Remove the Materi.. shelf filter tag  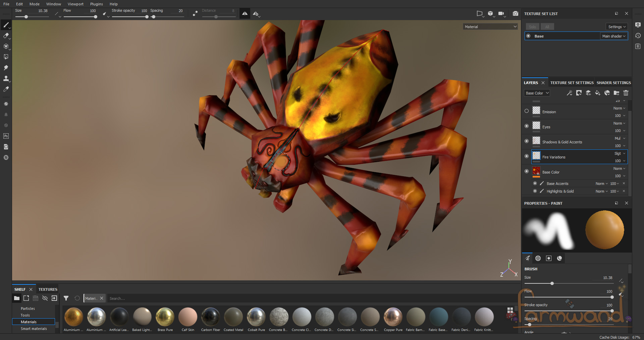pyautogui.click(x=102, y=298)
